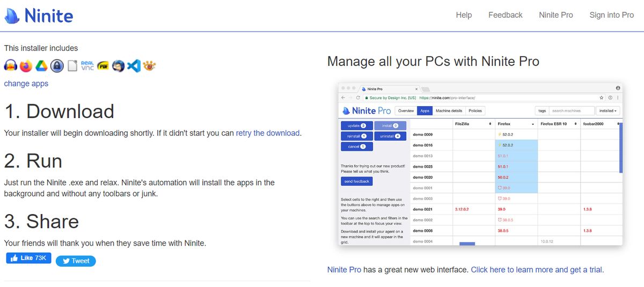Select Sign into Pro
The image size is (644, 287).
612,15
